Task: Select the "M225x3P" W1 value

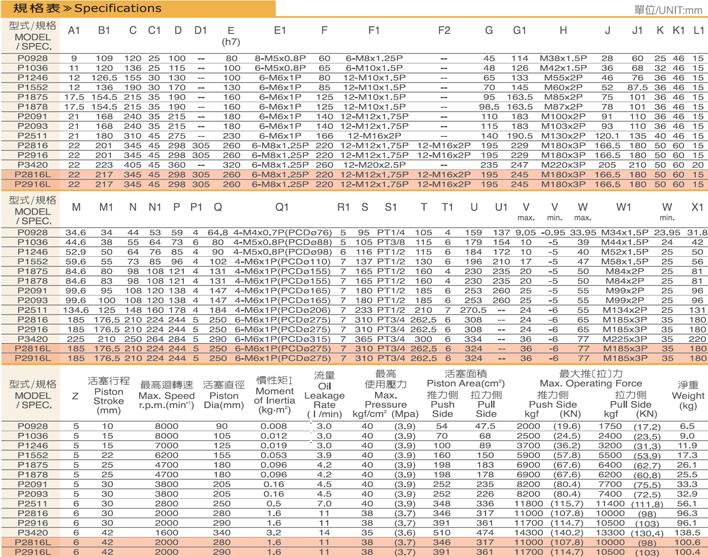Action: point(624,339)
